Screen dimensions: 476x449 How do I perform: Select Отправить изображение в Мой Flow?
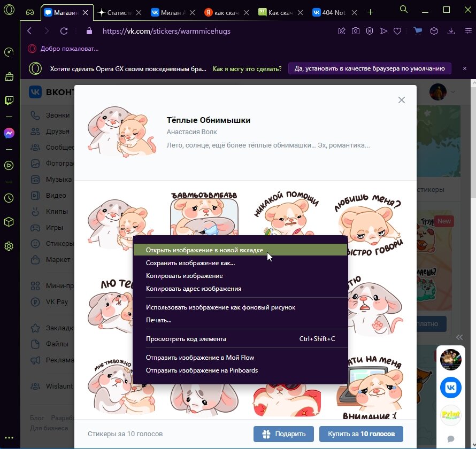click(x=240, y=358)
